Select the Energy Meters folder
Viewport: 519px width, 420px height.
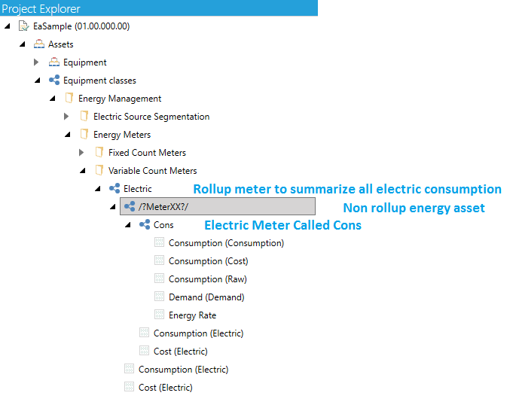(122, 135)
